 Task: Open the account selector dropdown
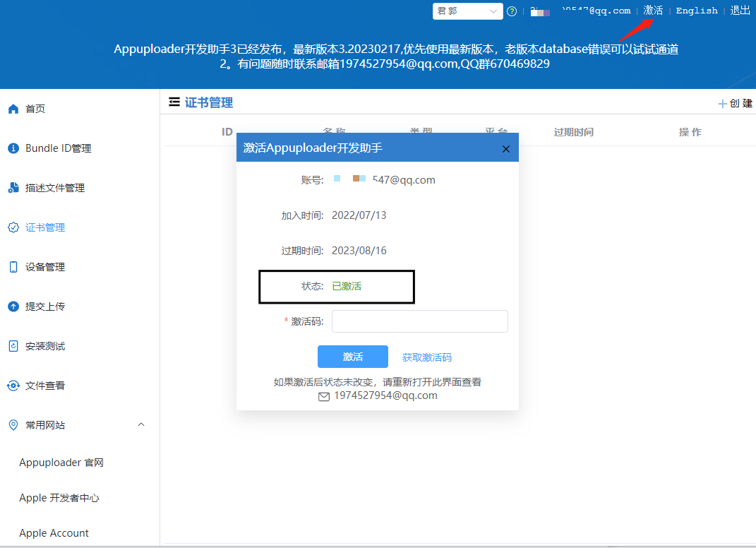(468, 11)
